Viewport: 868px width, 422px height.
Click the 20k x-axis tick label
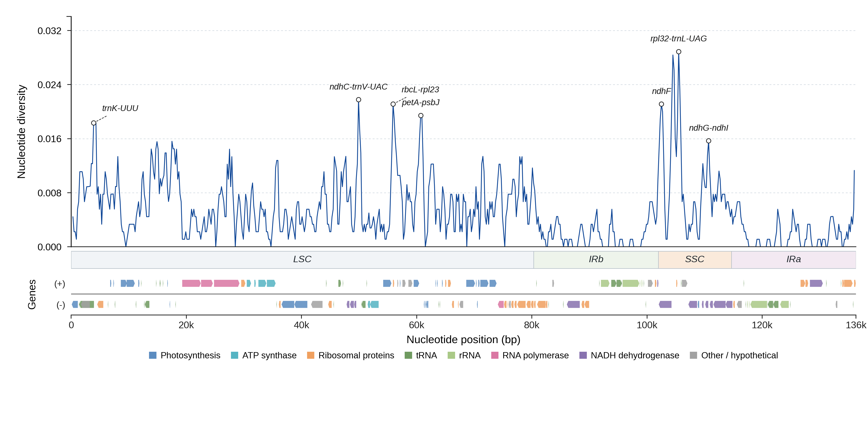coord(186,325)
